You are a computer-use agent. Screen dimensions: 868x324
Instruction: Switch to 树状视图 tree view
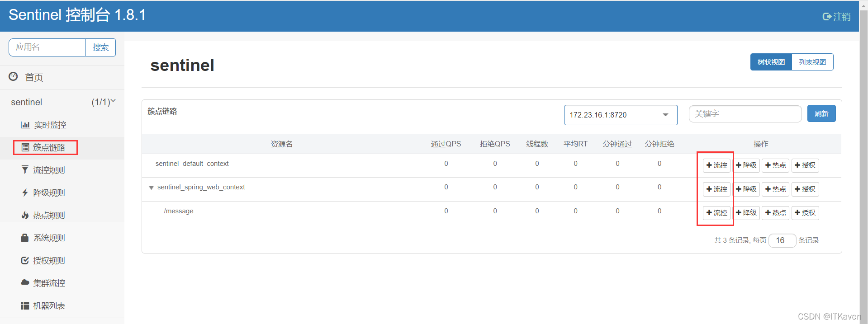click(x=771, y=62)
